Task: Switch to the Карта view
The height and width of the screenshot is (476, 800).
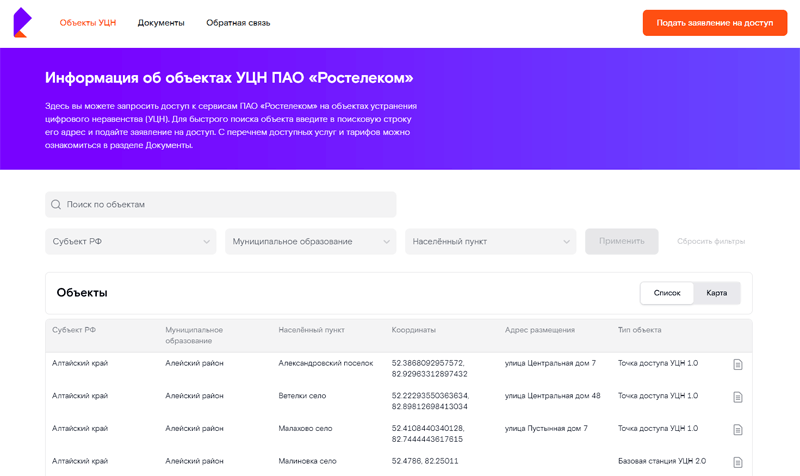Action: [716, 293]
